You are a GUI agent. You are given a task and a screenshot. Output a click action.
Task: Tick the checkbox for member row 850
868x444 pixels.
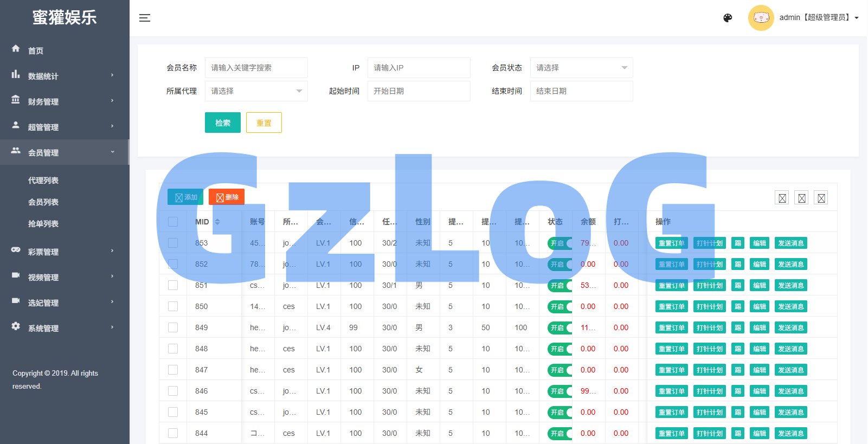[x=173, y=306]
